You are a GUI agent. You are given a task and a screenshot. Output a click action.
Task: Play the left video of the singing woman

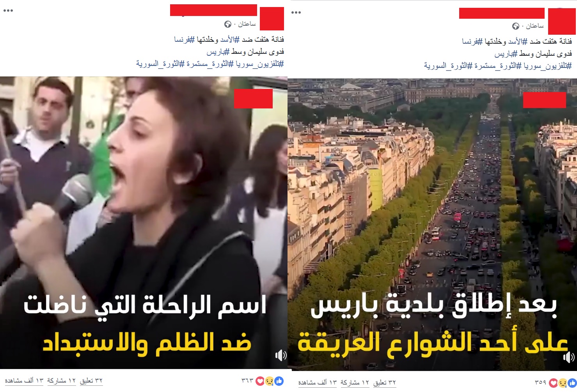[x=144, y=222]
